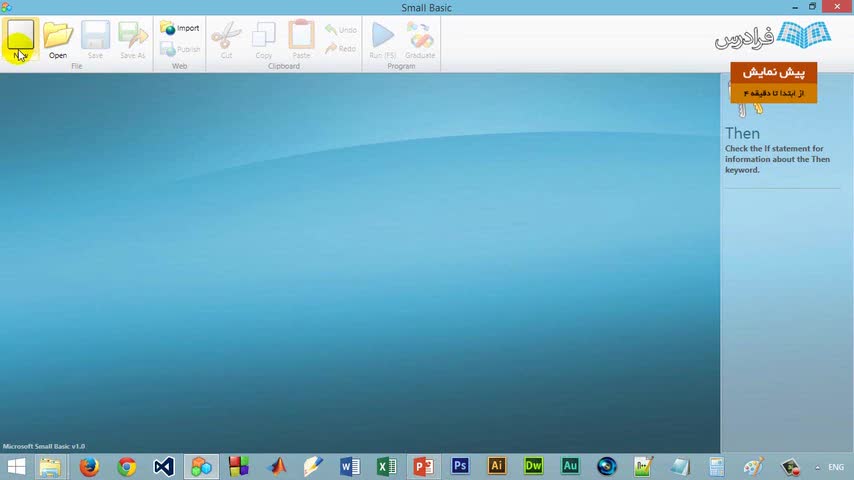
Task: Click the Paste clipboard icon
Action: [x=301, y=34]
